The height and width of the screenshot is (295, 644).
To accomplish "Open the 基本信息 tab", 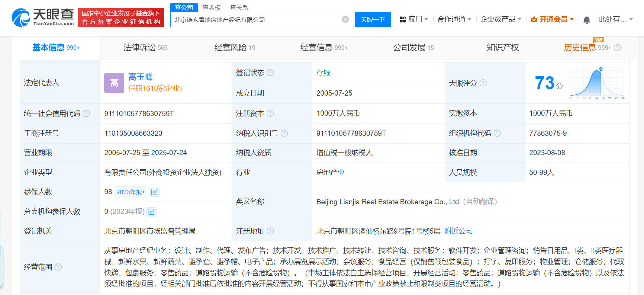I will pos(56,48).
